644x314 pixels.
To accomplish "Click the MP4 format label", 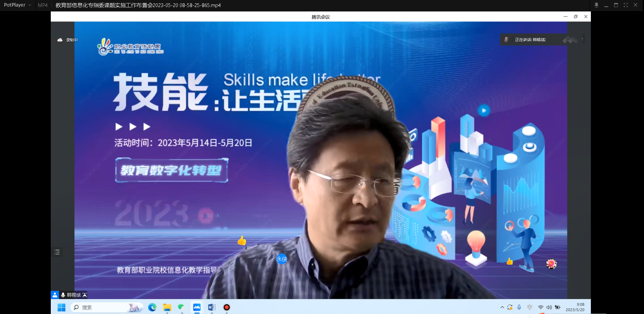I will (43, 5).
